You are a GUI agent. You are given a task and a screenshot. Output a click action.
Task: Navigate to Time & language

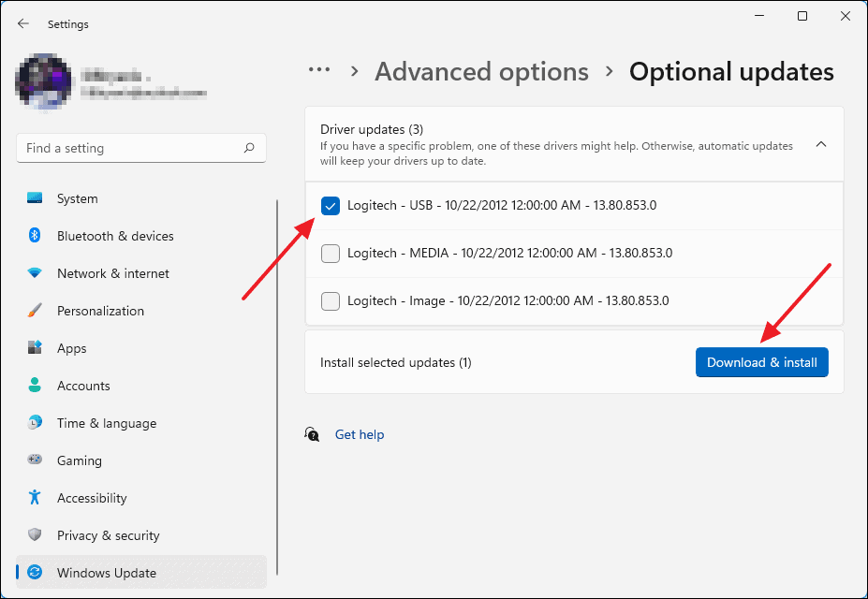coord(106,423)
